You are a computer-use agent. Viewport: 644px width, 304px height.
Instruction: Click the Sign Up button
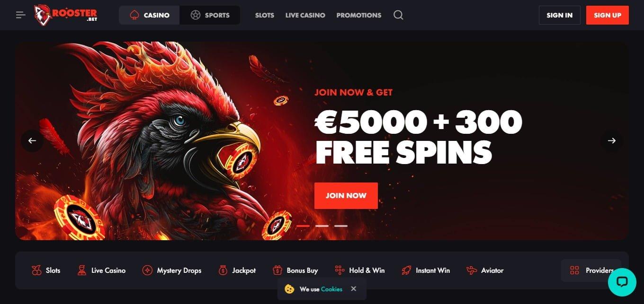pyautogui.click(x=607, y=15)
